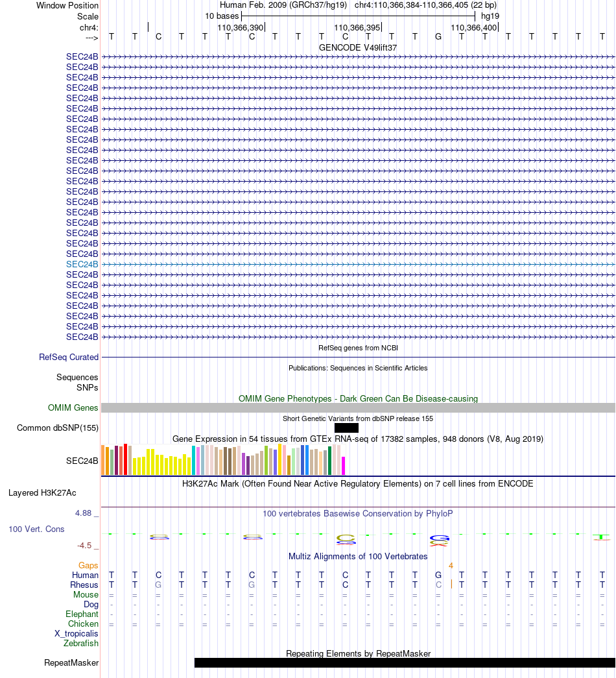616x678 pixels.
Task: Click the -4.5 lower conservation scale value
Action: 84,546
